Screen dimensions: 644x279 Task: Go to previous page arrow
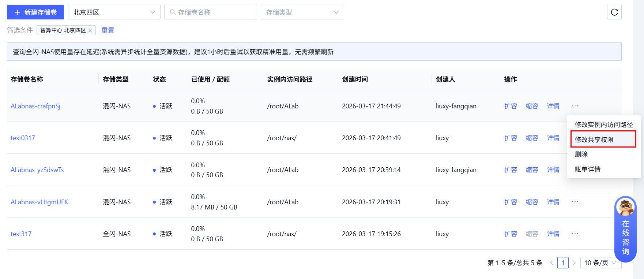[551, 263]
